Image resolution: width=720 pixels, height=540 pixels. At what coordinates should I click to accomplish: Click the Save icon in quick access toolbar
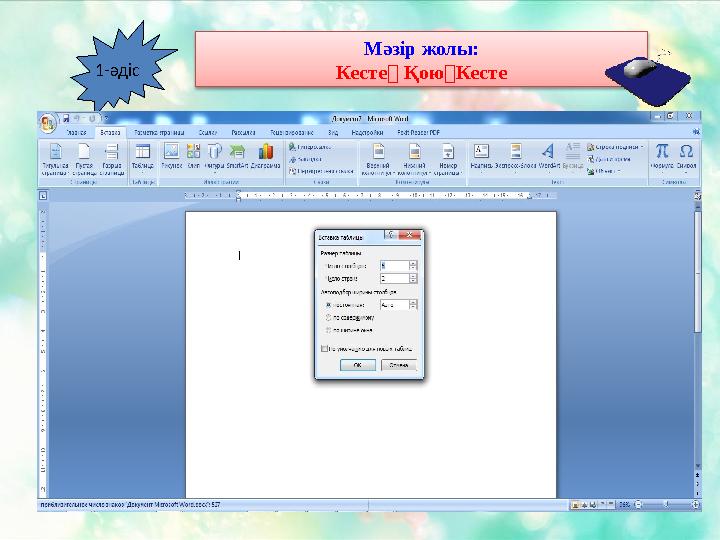pyautogui.click(x=66, y=118)
